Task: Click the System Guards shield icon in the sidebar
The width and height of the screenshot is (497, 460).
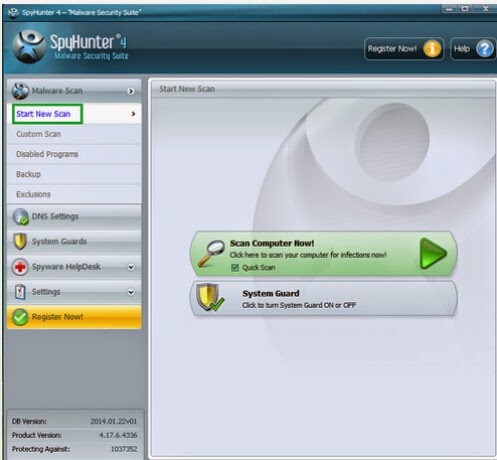Action: tap(20, 241)
